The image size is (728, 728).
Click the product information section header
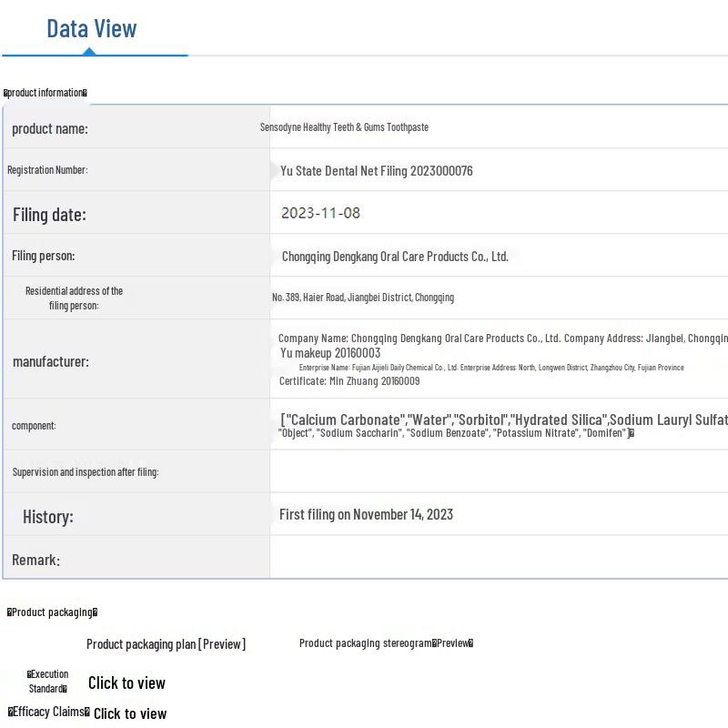pyautogui.click(x=45, y=93)
